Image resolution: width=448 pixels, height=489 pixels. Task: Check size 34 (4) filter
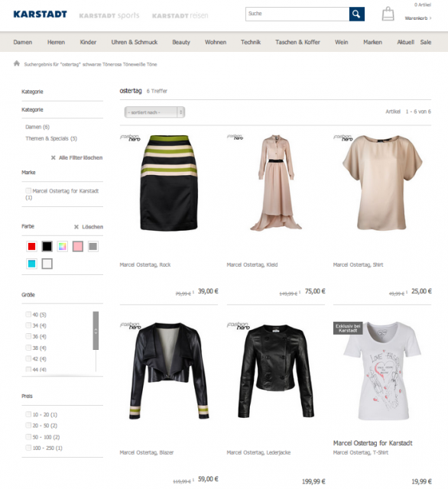coord(28,325)
